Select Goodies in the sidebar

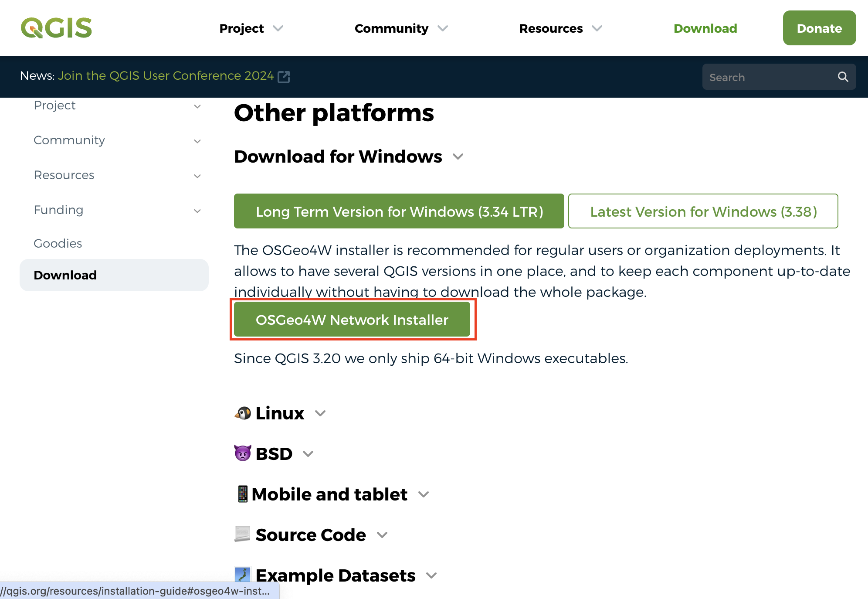click(x=58, y=243)
